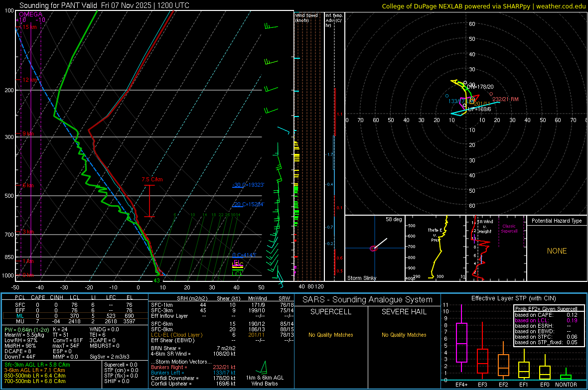Click the 'UP=169/6' hodograph label

click(x=479, y=109)
